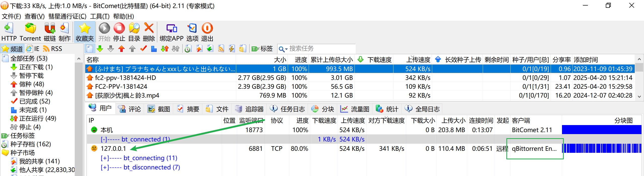Screen dimensions: 644x176
Task: Click the 分块图 piece map of 127.0.0.1
Action: click(602, 149)
